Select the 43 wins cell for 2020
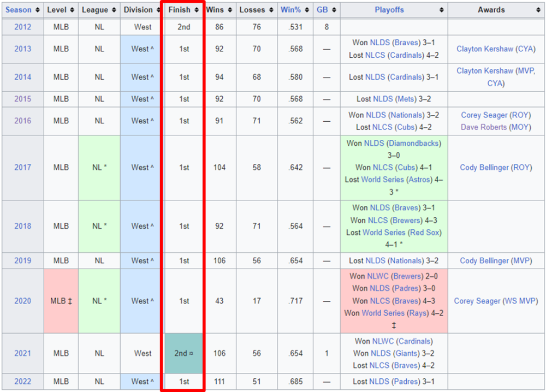Image resolution: width=546 pixels, height=392 pixels. coord(219,301)
